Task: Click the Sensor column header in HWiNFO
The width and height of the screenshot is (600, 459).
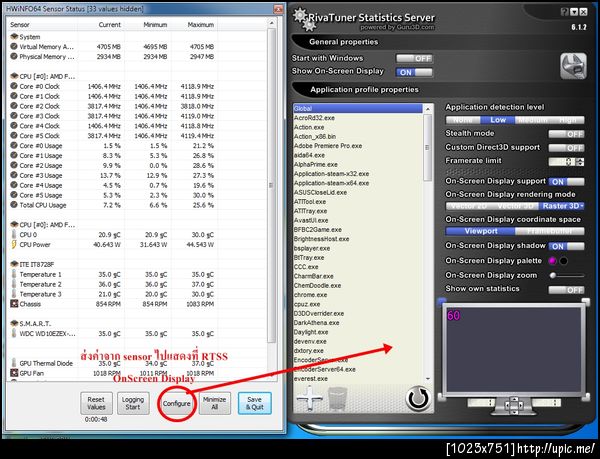Action: [42, 25]
